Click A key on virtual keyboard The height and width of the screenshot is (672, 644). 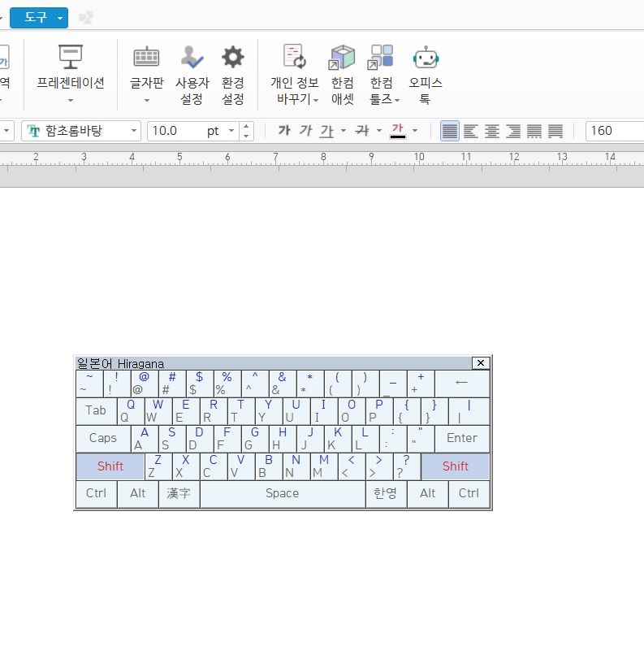pyautogui.click(x=145, y=438)
